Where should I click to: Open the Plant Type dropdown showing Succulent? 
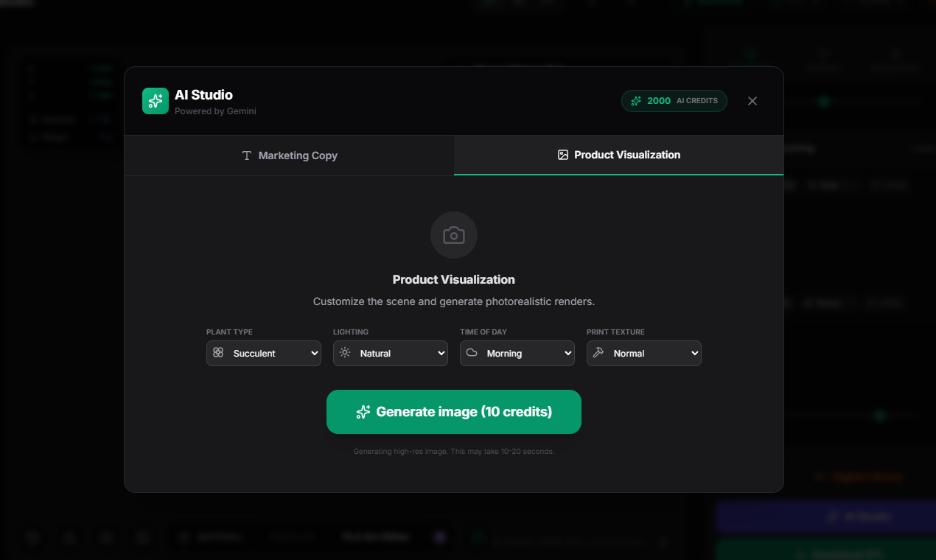click(263, 353)
